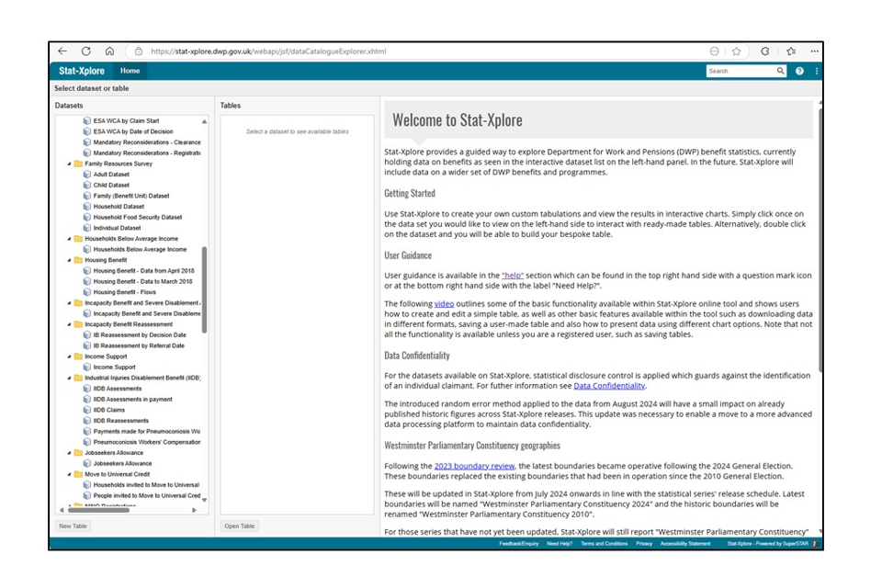The width and height of the screenshot is (882, 588).
Task: Collapse the Incapacity Benefit and Severe Disablement folder
Action: pyautogui.click(x=70, y=302)
